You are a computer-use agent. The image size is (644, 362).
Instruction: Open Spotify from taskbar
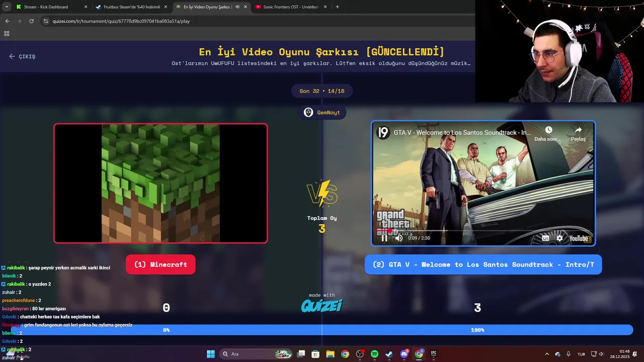pyautogui.click(x=374, y=354)
